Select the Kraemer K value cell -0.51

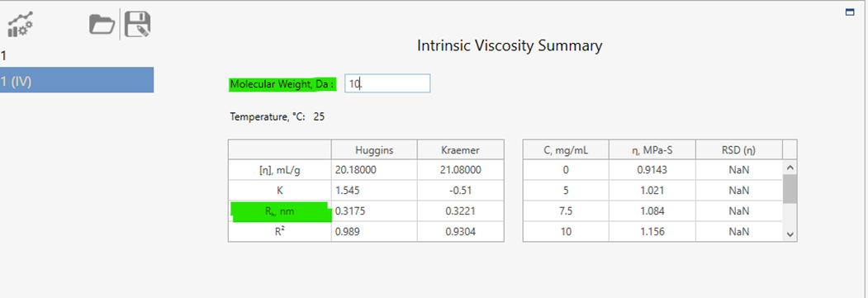[461, 191]
